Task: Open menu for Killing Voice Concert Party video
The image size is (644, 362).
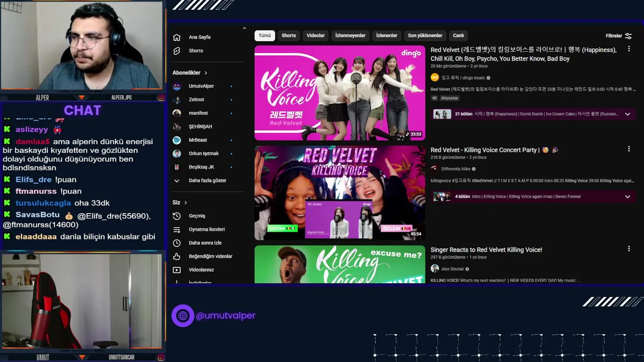Action: pyautogui.click(x=628, y=149)
